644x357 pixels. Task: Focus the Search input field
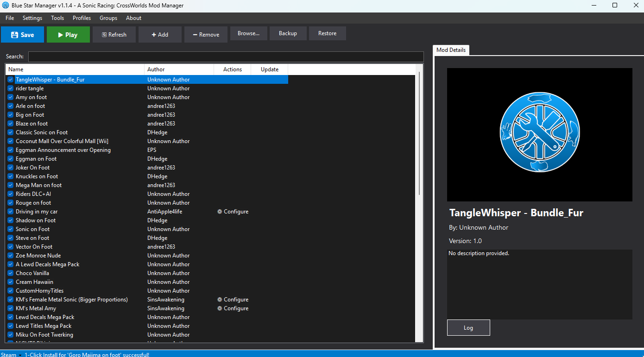pos(226,56)
